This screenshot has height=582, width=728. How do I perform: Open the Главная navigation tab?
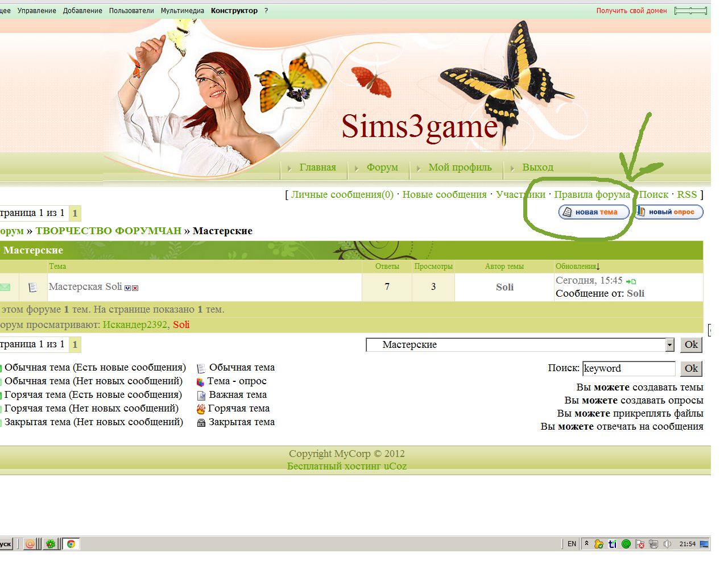click(x=317, y=167)
